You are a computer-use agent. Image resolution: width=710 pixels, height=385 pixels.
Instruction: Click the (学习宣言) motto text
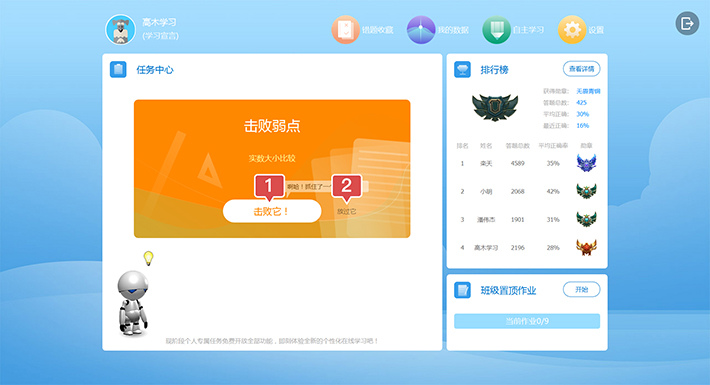point(160,36)
